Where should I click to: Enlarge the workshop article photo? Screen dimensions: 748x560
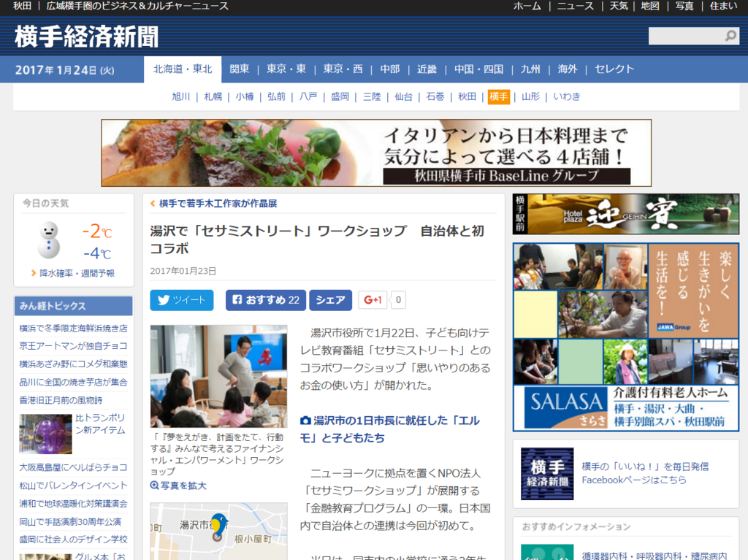pyautogui.click(x=218, y=376)
